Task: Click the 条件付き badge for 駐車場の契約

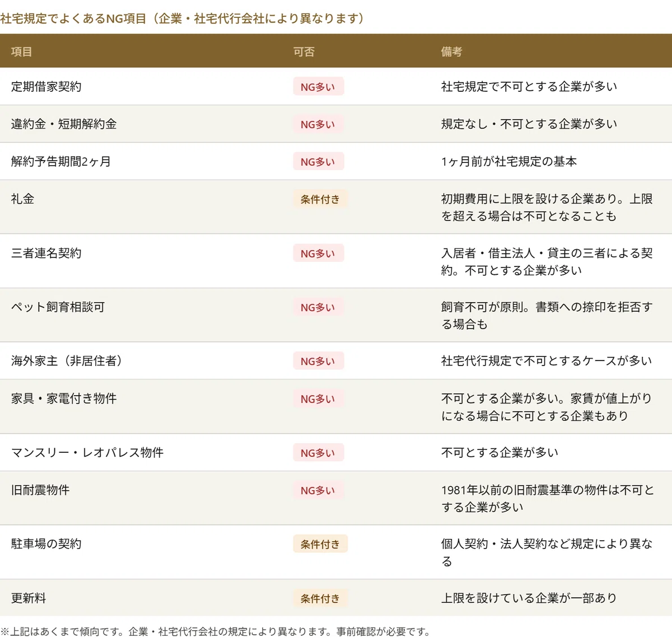Action: pos(320,544)
